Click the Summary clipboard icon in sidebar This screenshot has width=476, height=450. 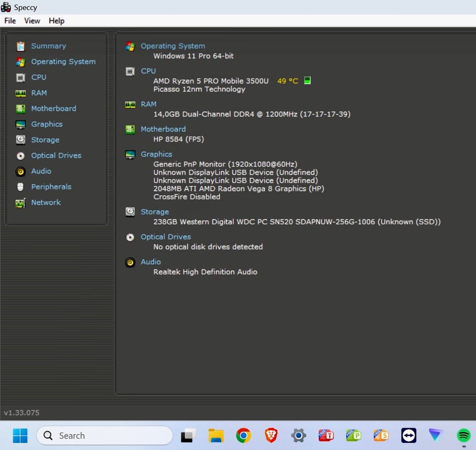(20, 46)
